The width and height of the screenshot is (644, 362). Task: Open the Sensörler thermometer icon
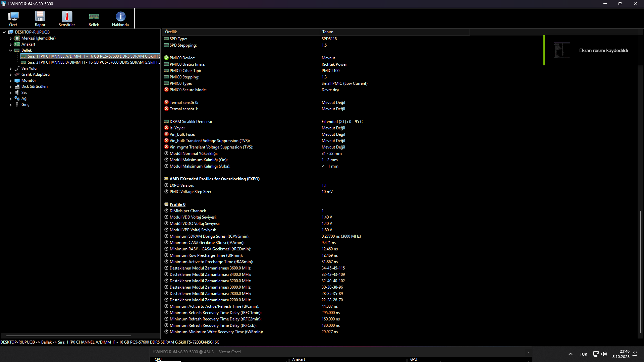(x=67, y=16)
